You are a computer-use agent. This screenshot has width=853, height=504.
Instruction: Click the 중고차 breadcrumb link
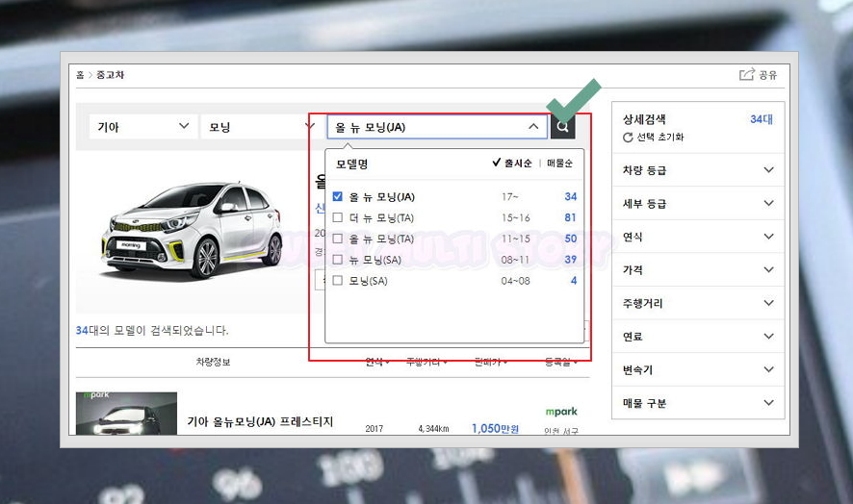[x=111, y=74]
